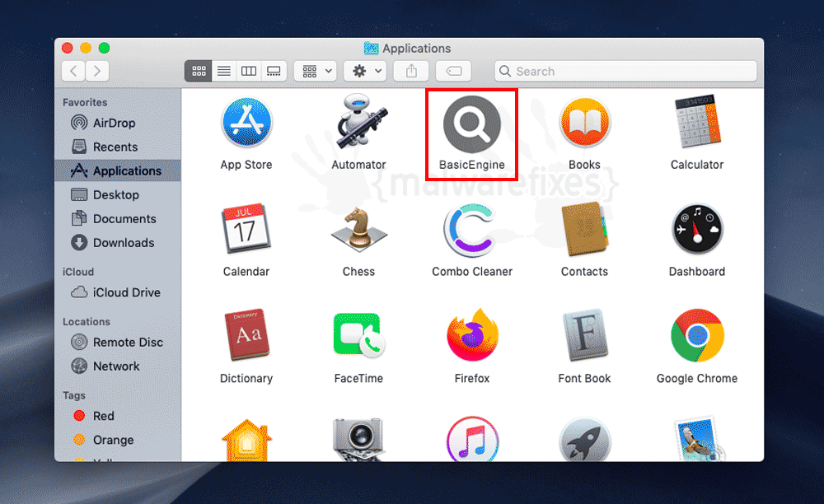
Task: Click the "iCloud" sidebar heading
Action: pyautogui.click(x=78, y=272)
